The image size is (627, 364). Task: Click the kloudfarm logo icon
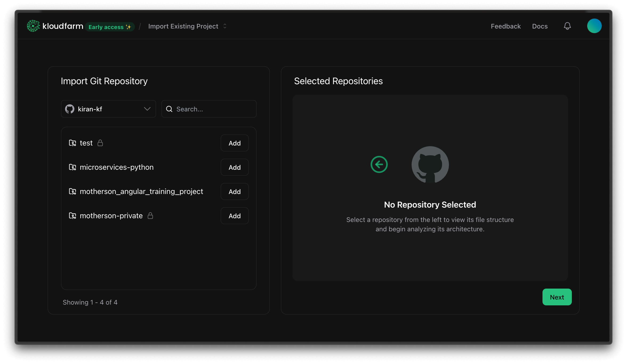point(33,26)
